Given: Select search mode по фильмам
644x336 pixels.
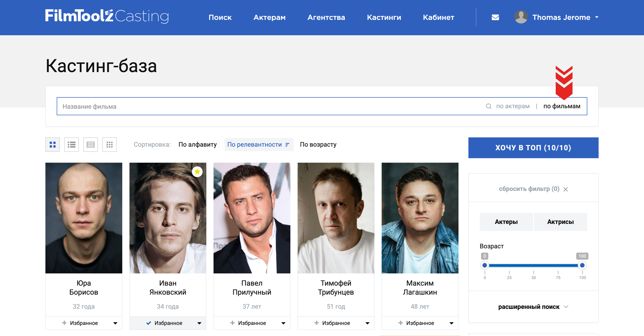Looking at the screenshot, I should [x=562, y=106].
